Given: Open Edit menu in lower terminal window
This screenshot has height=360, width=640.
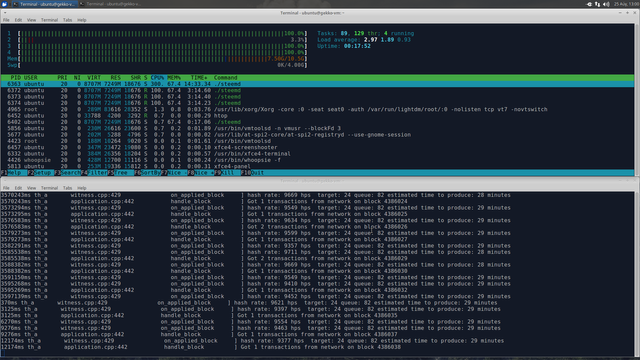Looking at the screenshot, I should (x=18, y=188).
